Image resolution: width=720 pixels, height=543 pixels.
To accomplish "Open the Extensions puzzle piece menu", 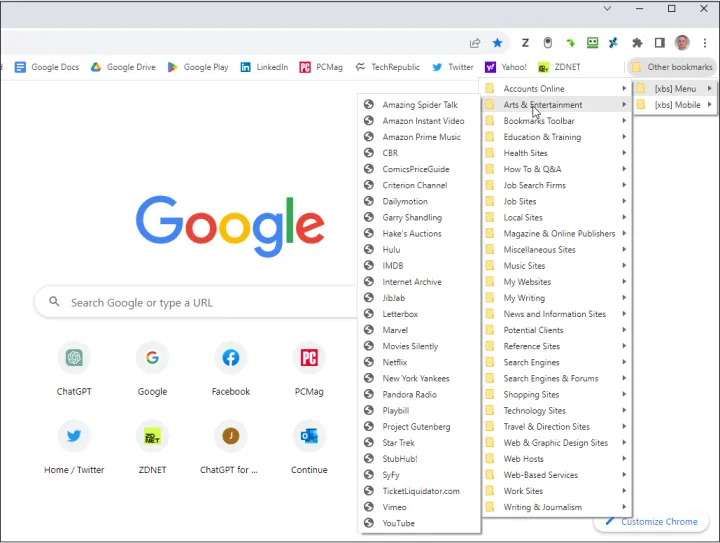I will tap(637, 43).
